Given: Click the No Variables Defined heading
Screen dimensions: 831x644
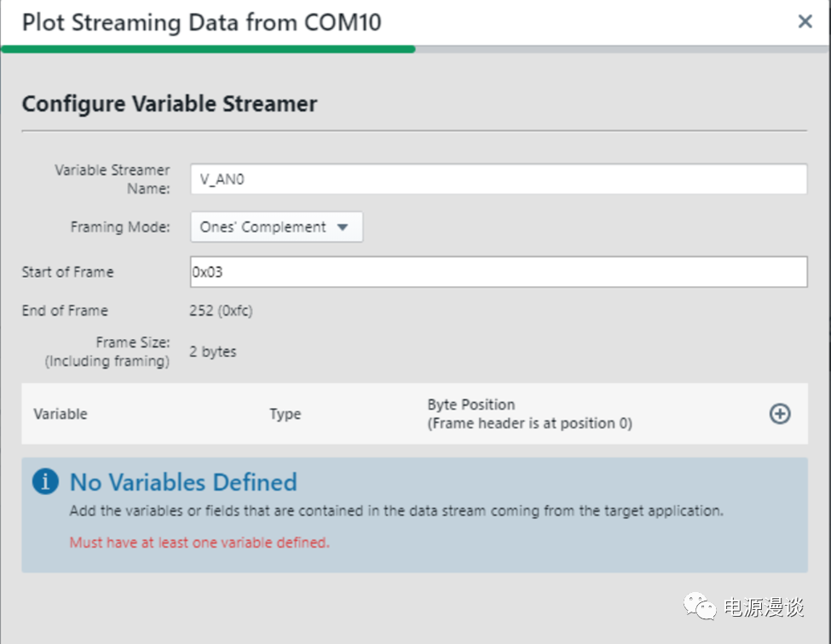Looking at the screenshot, I should 183,482.
